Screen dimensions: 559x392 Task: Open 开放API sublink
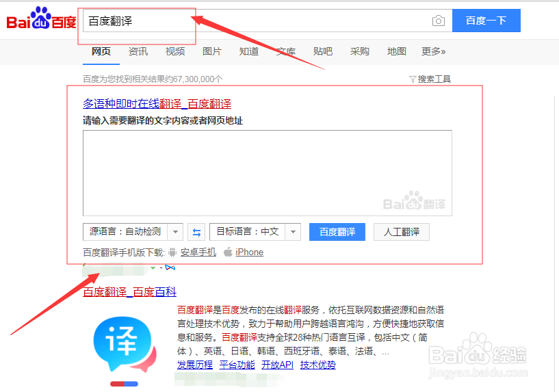(x=277, y=365)
